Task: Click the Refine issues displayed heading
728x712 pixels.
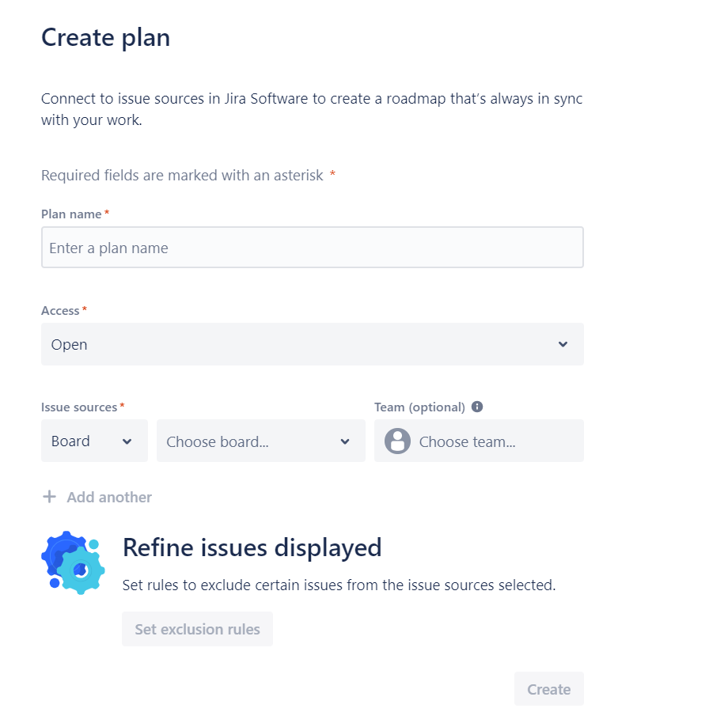Action: tap(252, 547)
